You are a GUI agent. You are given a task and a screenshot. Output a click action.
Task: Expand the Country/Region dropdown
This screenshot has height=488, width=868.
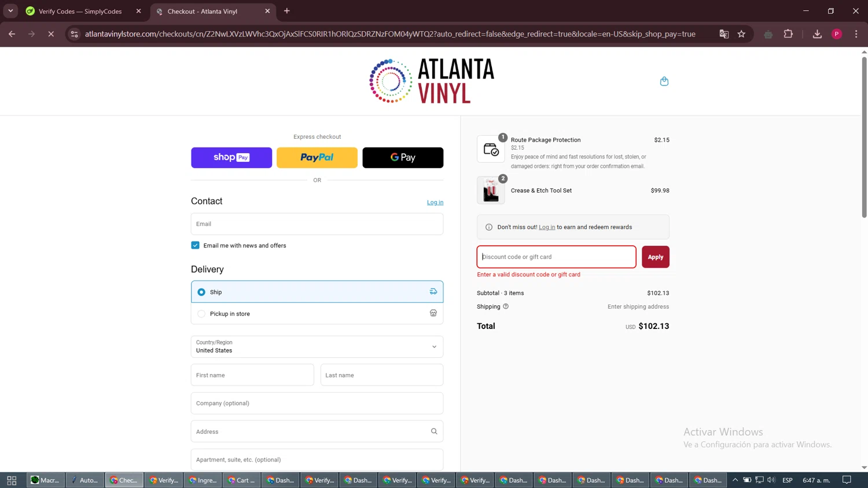[x=317, y=346]
